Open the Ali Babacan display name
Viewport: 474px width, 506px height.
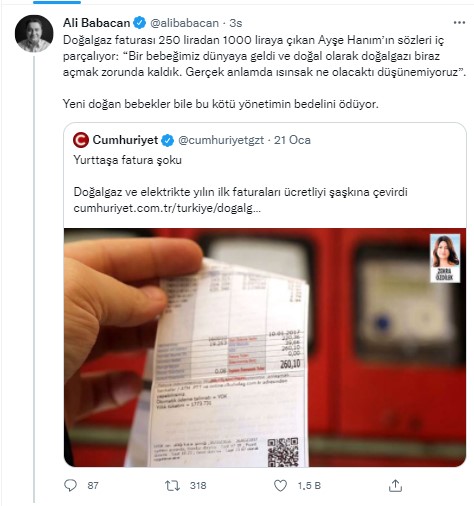tap(96, 23)
